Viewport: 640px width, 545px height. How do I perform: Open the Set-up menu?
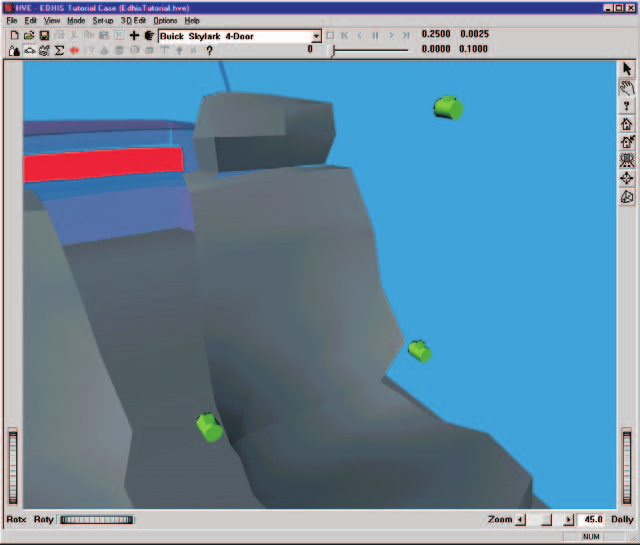(103, 20)
